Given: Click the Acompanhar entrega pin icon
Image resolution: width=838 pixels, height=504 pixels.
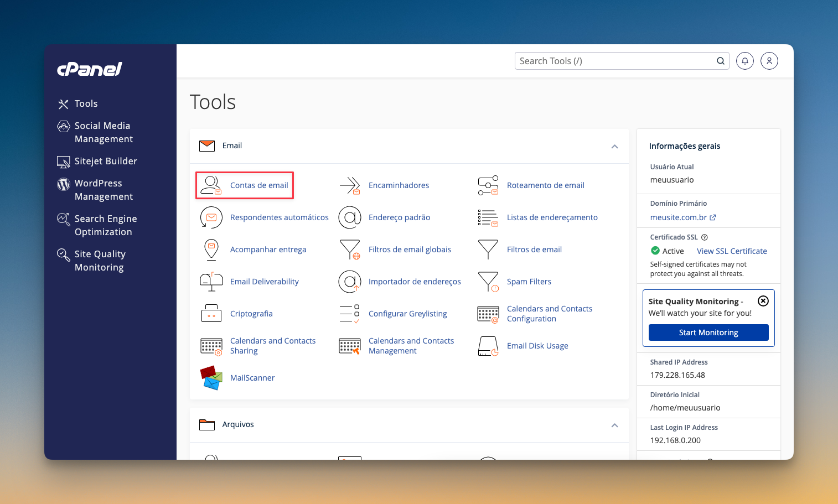Looking at the screenshot, I should pos(211,250).
